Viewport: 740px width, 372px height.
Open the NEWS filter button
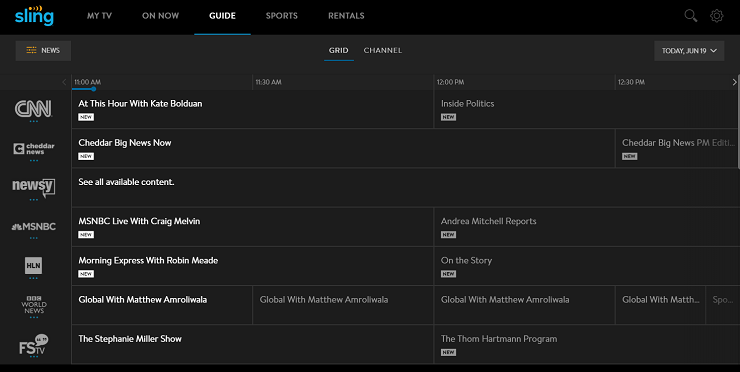[43, 51]
